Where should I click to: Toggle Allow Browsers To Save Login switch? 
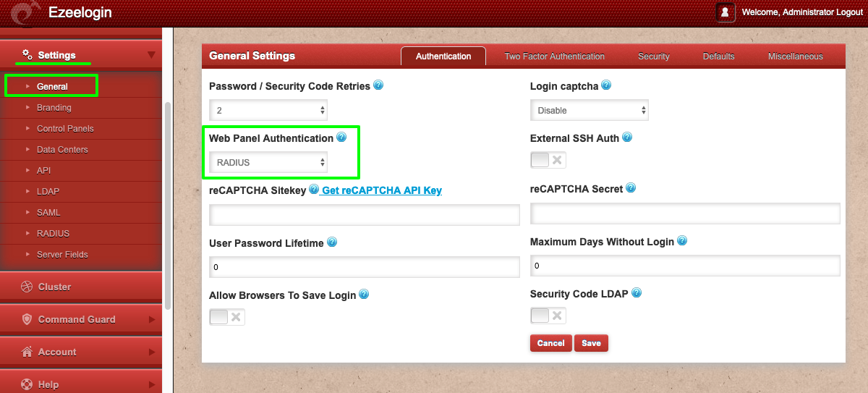227,317
